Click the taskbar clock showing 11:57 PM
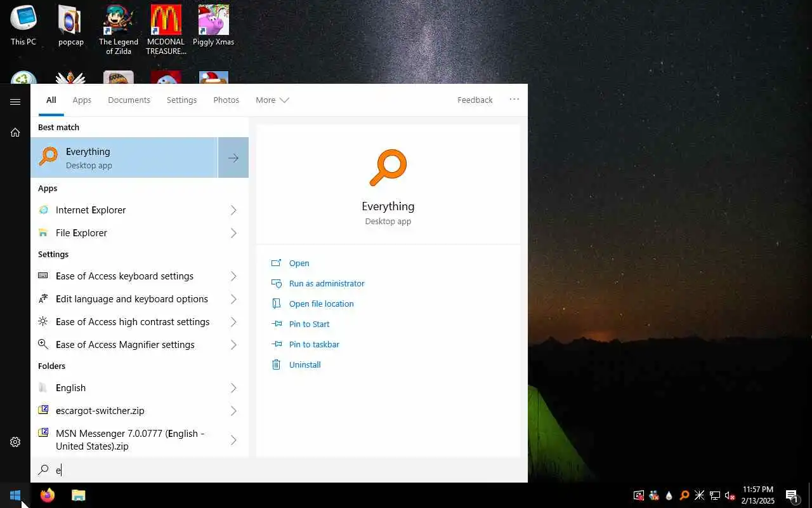 coord(758,495)
